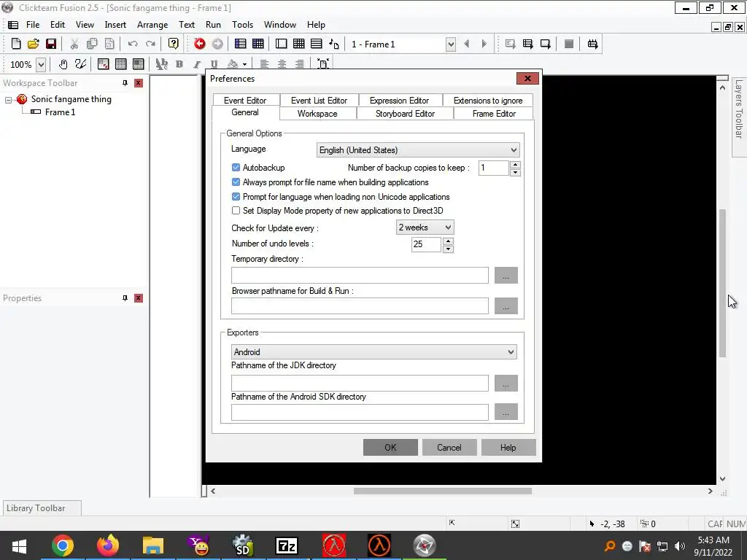
Task: Click the Help question mark toolbar icon
Action: (174, 44)
